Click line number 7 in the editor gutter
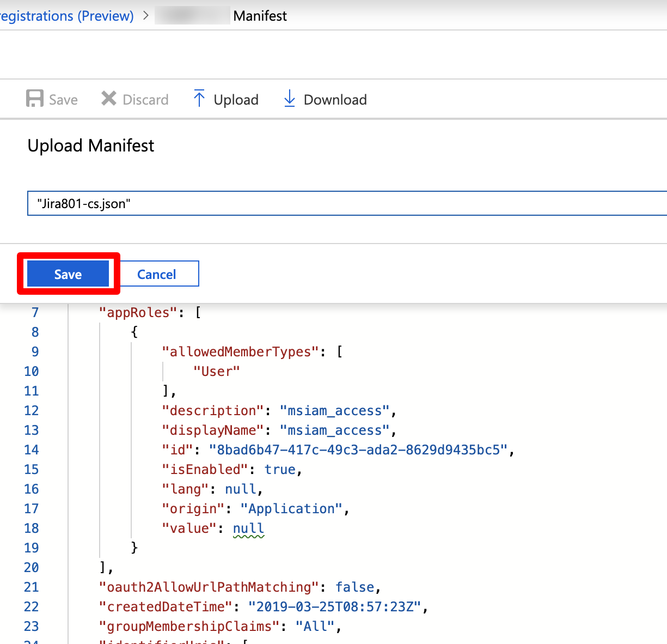The width and height of the screenshot is (667, 644). (35, 313)
